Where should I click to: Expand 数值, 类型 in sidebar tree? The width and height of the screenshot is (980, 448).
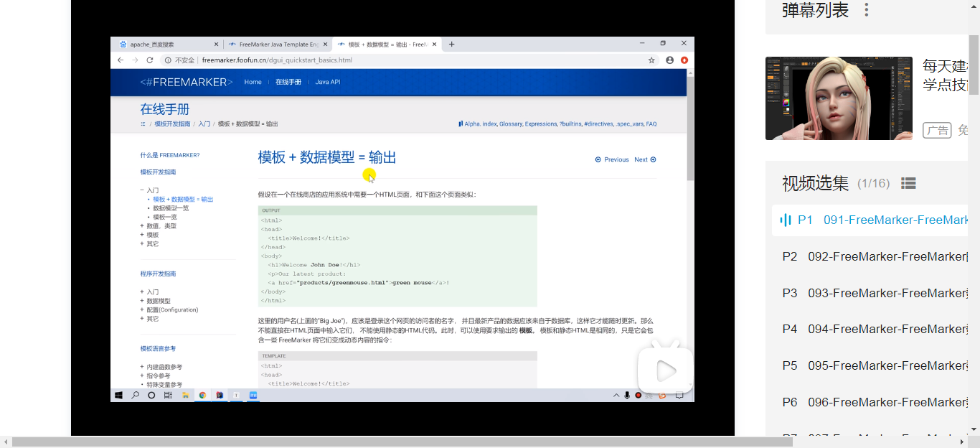[159, 226]
